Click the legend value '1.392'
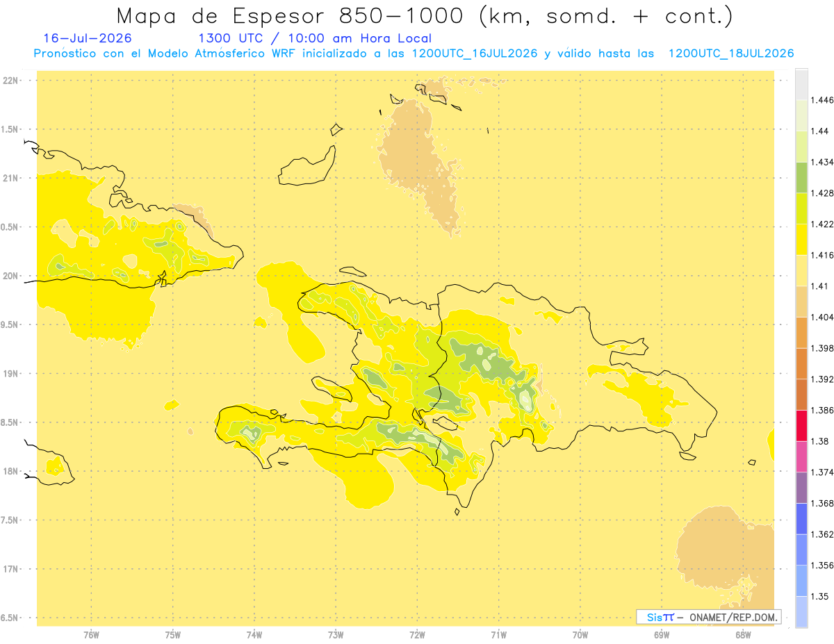Screen dimensions: 834x644 823,379
